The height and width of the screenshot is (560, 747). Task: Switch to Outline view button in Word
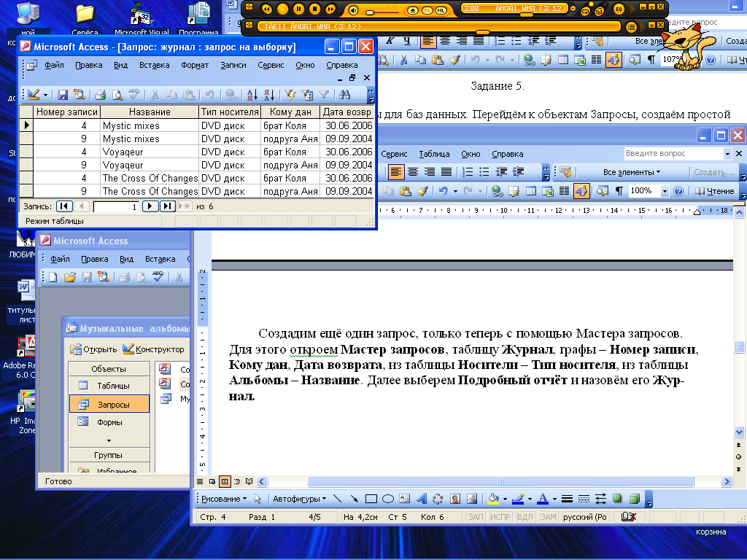coord(237,481)
